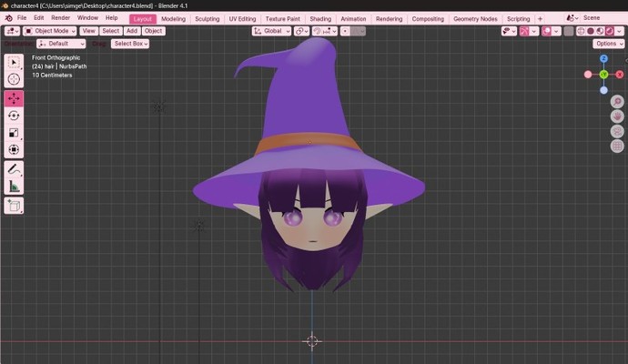Open the editor type selector icon
628x364 pixels.
coord(12,31)
